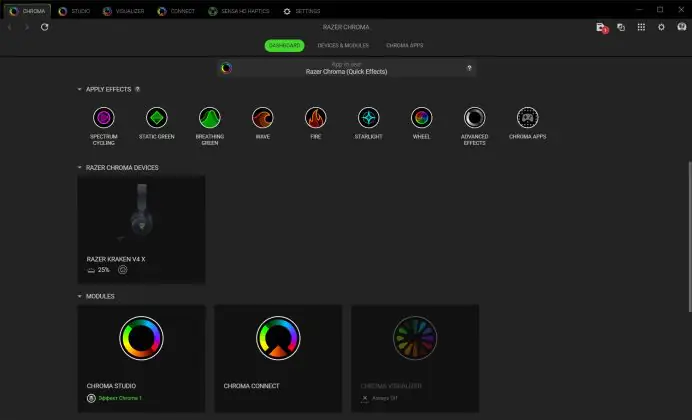The image size is (692, 420).
Task: Apply the Starlight lighting effect
Action: (369, 118)
